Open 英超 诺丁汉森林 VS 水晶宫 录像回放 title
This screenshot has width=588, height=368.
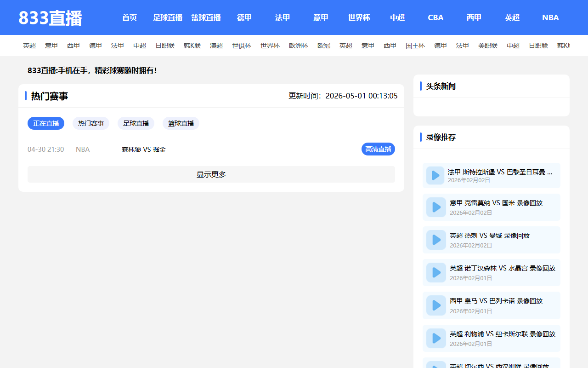(x=503, y=268)
